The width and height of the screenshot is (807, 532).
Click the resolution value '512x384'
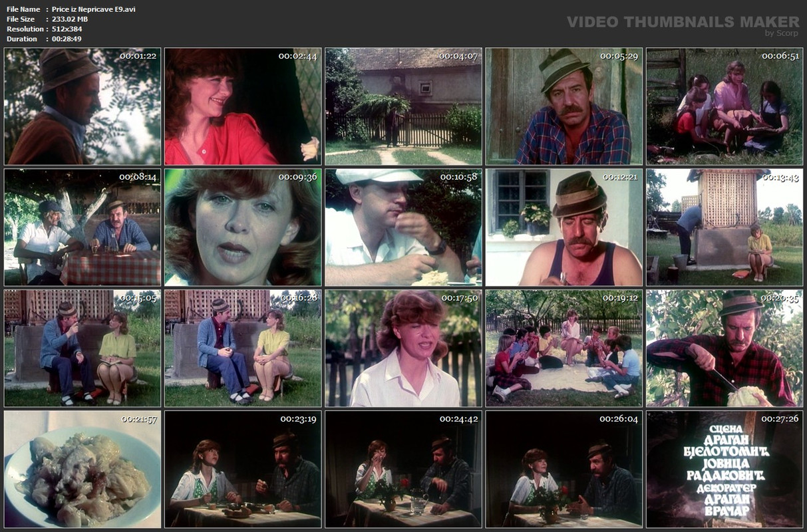(67, 29)
